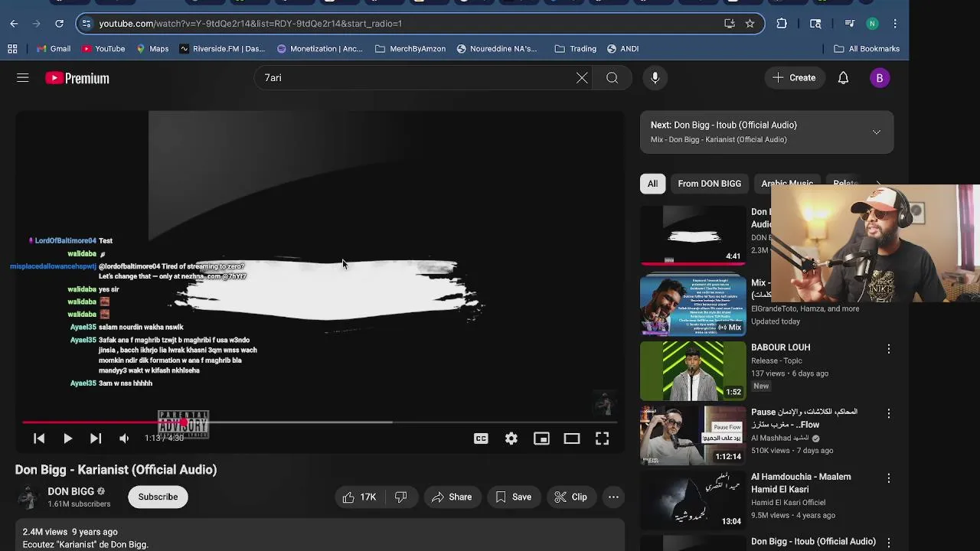Select Arabic Music chip
Screen dimensions: 980x551
pos(787,184)
